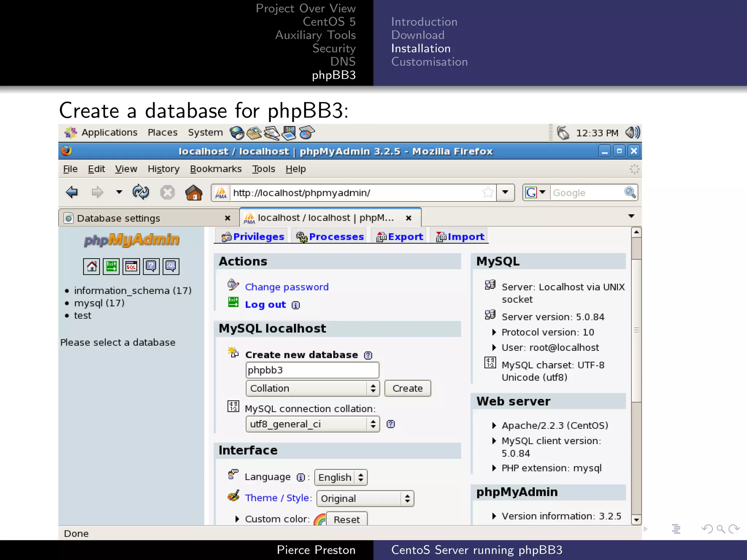
Task: Open the File menu
Action: coord(70,169)
